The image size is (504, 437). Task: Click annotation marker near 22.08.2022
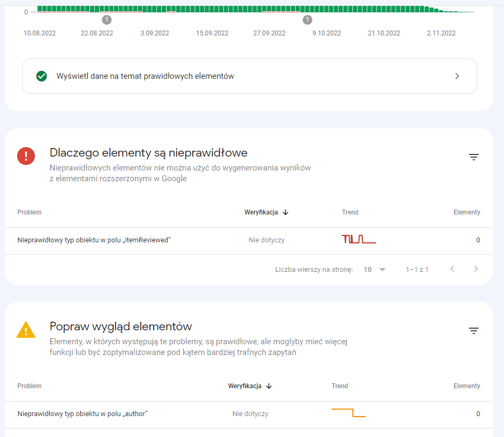point(107,20)
